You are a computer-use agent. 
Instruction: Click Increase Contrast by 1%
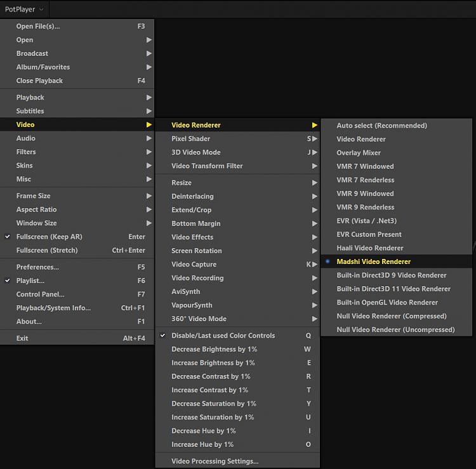238,390
